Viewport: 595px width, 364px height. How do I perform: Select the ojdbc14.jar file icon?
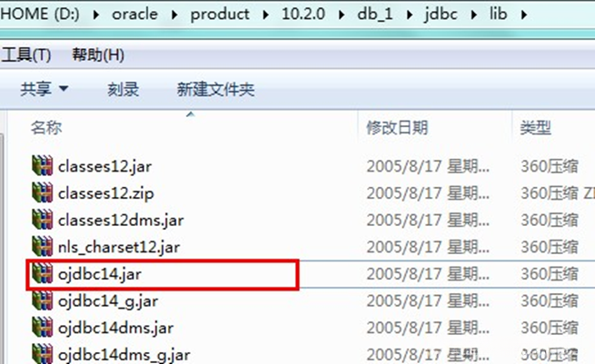(42, 273)
